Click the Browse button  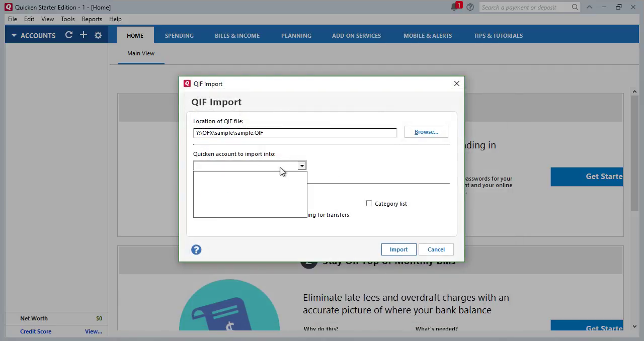click(x=426, y=132)
